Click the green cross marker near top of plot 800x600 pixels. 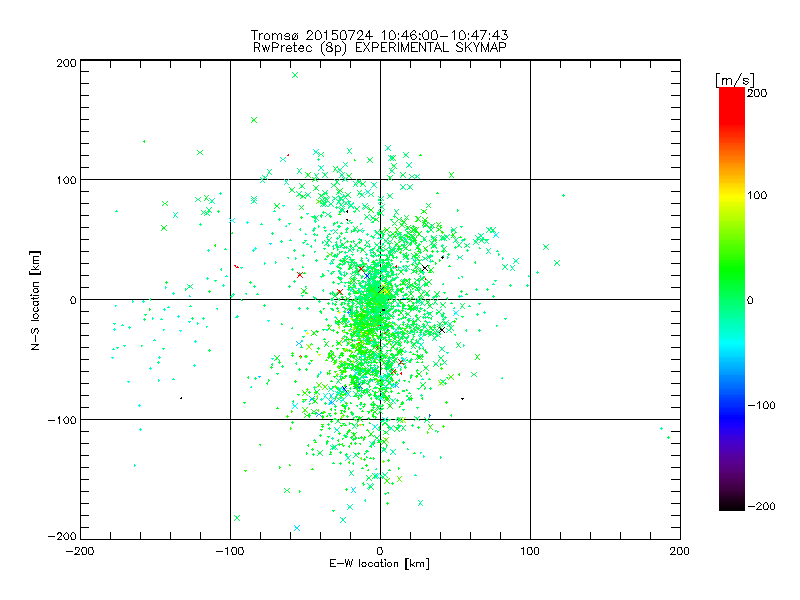coord(295,75)
